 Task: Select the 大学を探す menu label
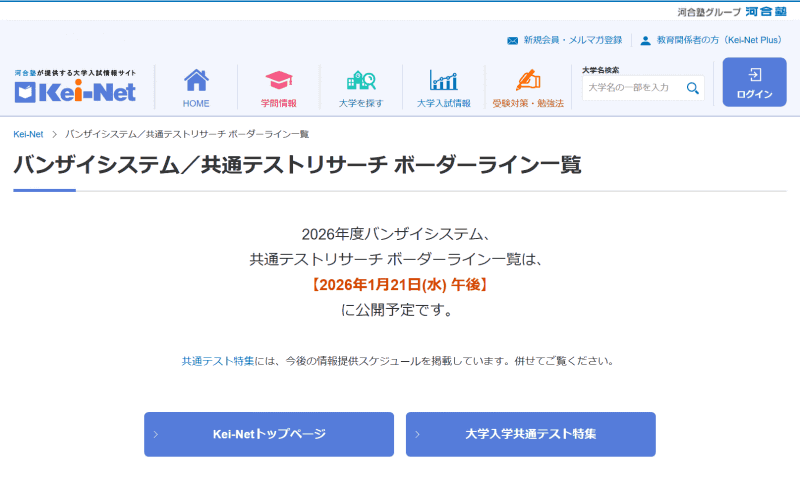(361, 104)
